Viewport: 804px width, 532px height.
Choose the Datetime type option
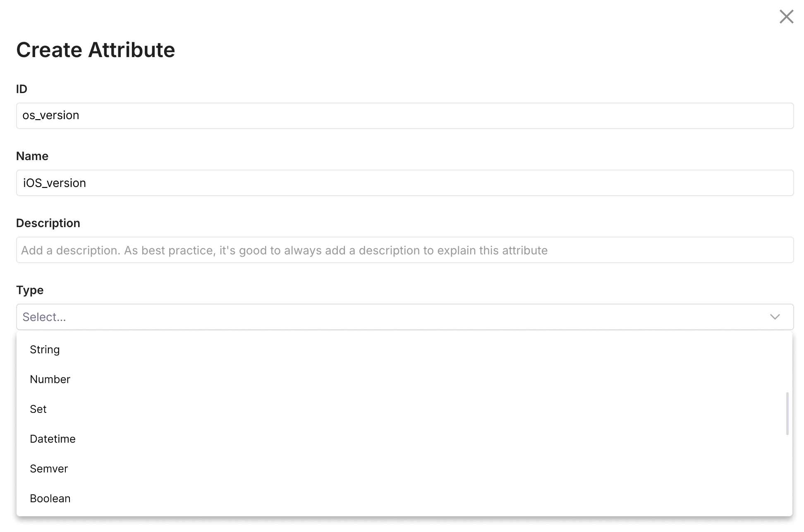[53, 439]
